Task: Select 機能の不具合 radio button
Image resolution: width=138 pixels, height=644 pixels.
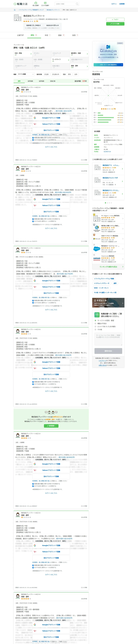Action: coord(95,323)
